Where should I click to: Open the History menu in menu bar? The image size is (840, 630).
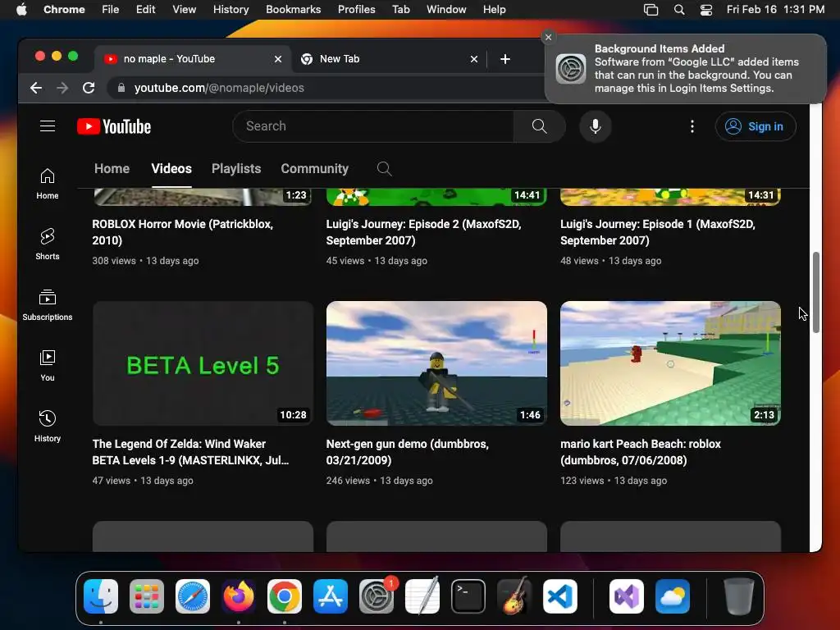click(x=231, y=10)
